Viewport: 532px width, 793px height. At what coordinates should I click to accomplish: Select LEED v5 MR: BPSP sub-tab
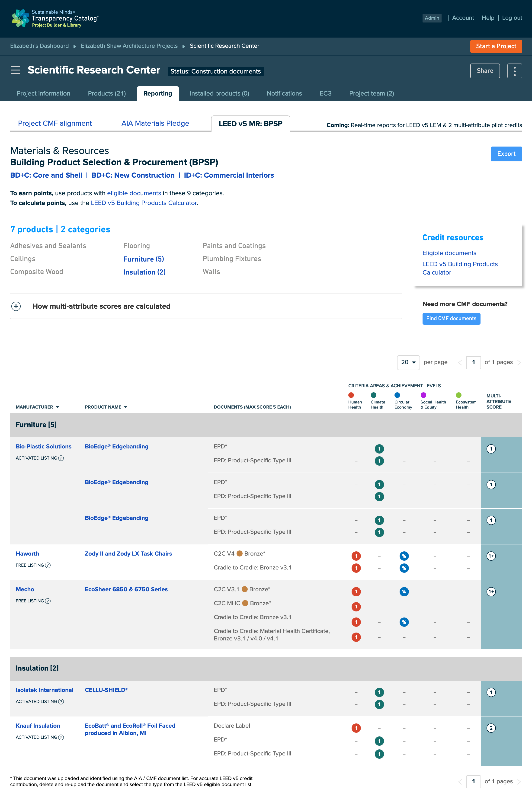pyautogui.click(x=250, y=124)
